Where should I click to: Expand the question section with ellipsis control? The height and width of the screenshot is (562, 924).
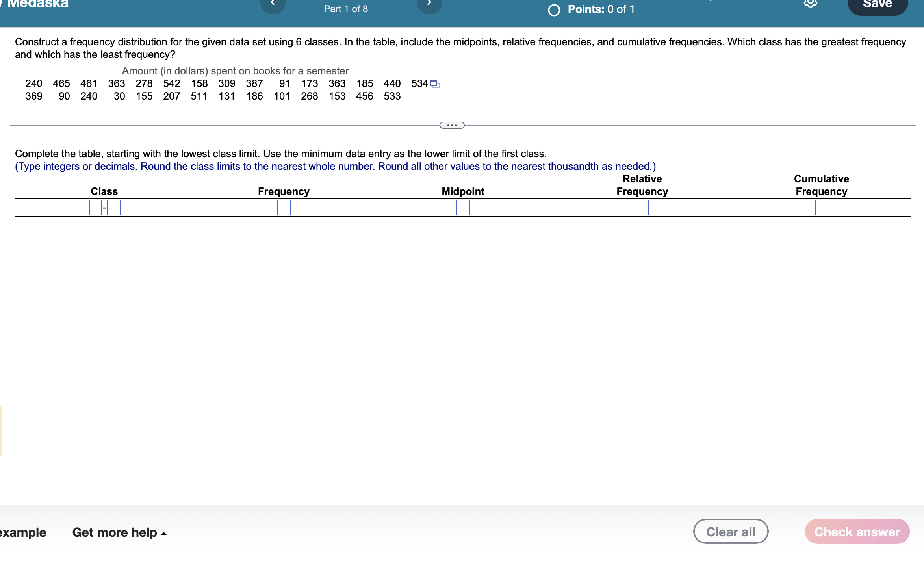click(x=452, y=125)
